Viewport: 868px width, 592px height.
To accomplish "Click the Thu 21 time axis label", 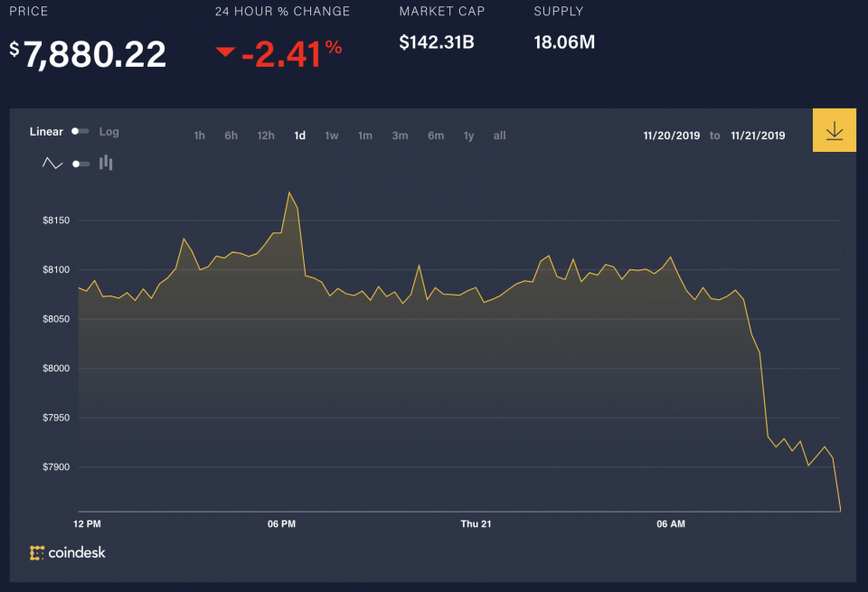I will 476,523.
